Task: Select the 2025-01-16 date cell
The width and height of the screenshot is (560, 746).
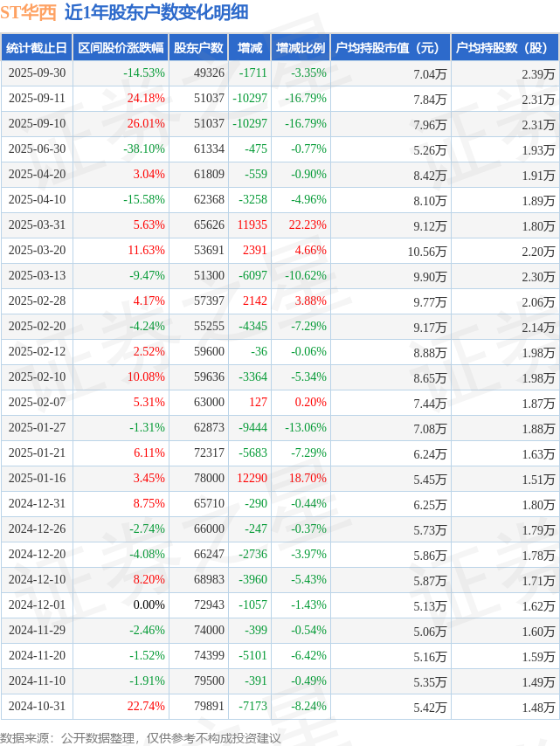Action: 36,479
